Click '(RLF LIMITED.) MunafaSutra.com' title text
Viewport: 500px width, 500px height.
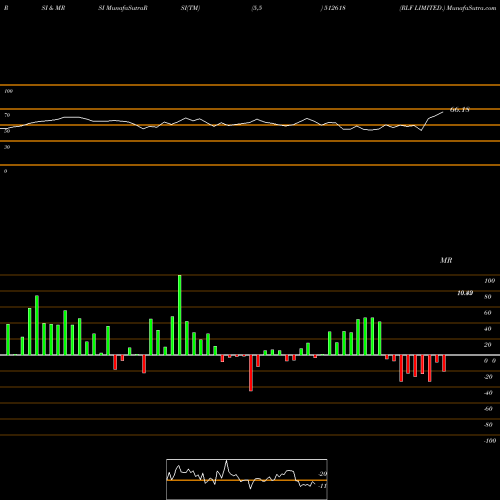click(x=448, y=8)
